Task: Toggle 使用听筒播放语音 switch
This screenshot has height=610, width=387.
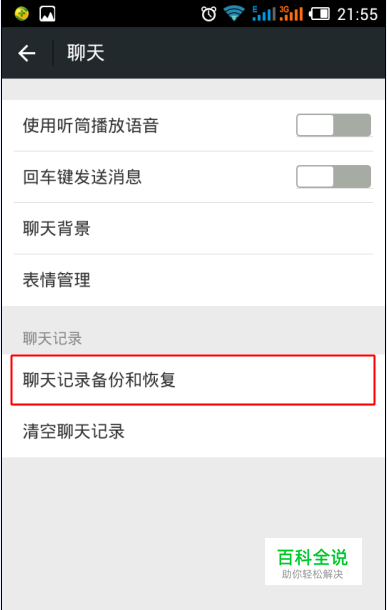Action: pyautogui.click(x=333, y=125)
